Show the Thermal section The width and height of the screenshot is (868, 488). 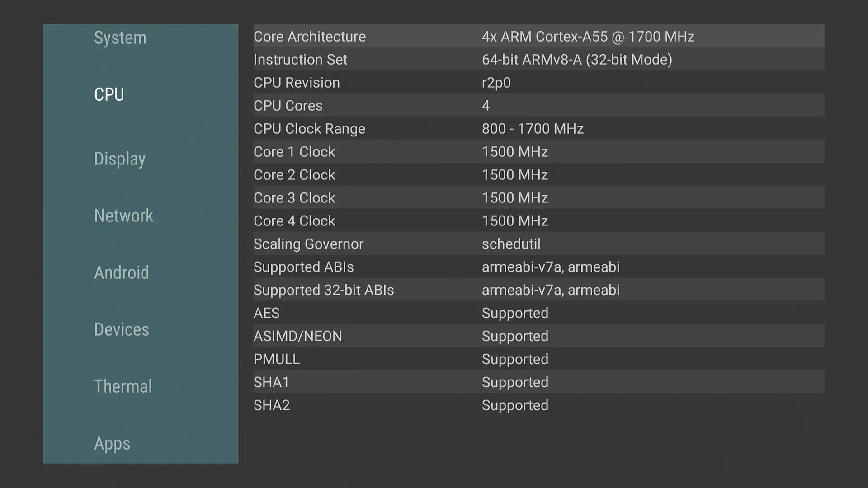[123, 387]
